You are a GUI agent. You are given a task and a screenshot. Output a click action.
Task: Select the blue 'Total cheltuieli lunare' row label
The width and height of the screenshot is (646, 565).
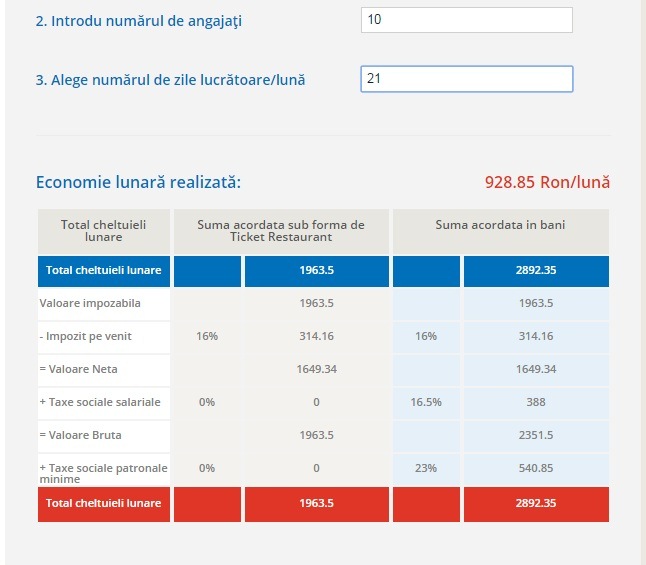(105, 271)
